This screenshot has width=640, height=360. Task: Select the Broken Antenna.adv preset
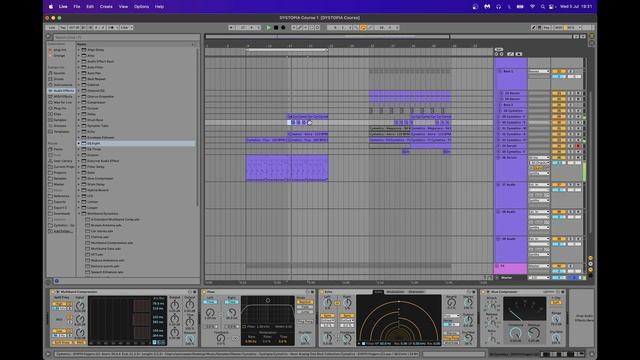tap(106, 225)
